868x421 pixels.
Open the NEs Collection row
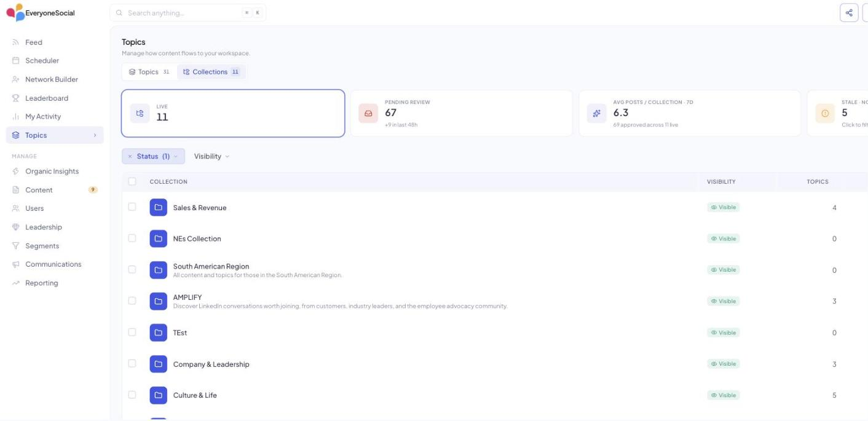pyautogui.click(x=495, y=238)
